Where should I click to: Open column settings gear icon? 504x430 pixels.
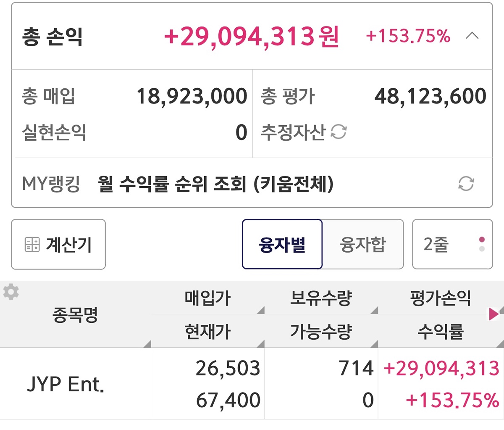click(x=11, y=292)
